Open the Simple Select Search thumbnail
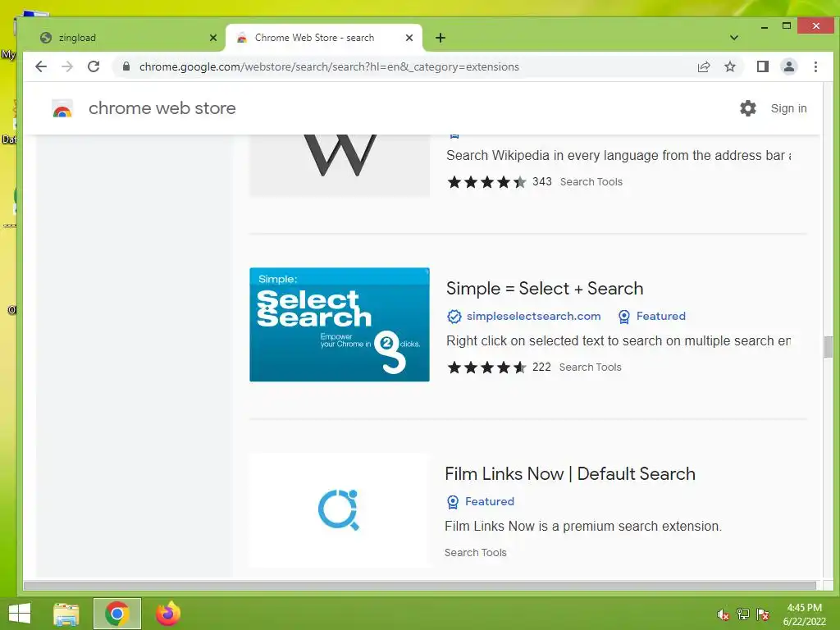This screenshot has width=840, height=630. click(340, 325)
